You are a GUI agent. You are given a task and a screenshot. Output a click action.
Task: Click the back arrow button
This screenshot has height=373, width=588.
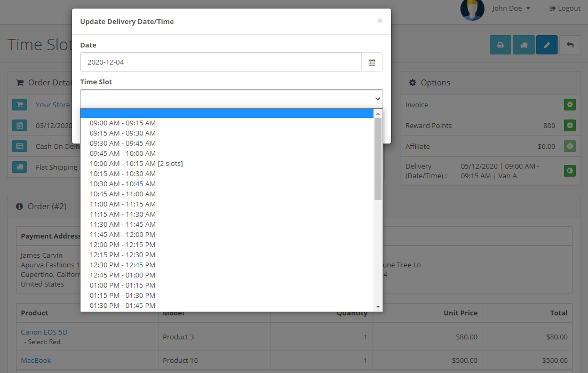coord(570,45)
